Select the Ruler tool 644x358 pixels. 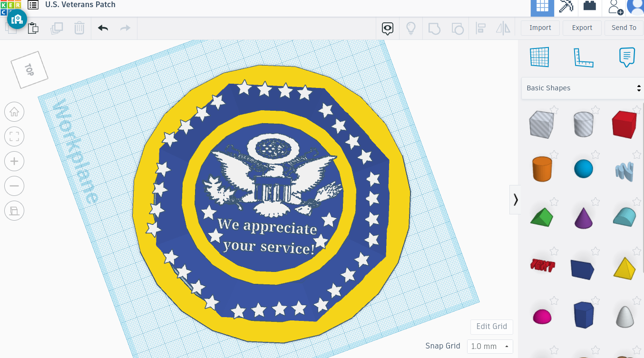(584, 57)
